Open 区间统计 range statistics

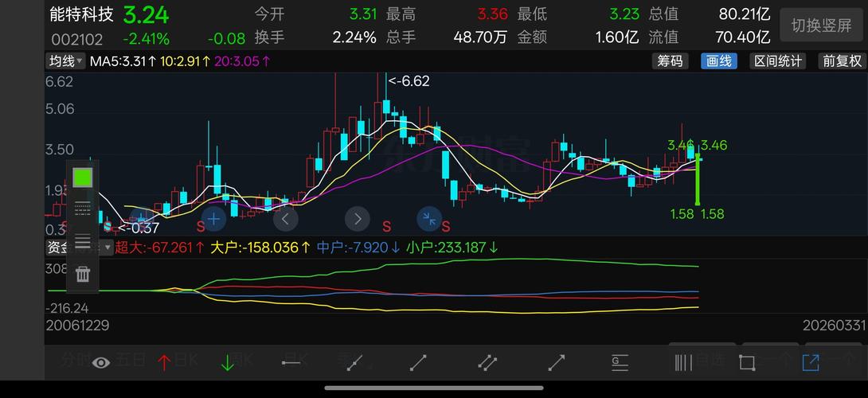(778, 60)
